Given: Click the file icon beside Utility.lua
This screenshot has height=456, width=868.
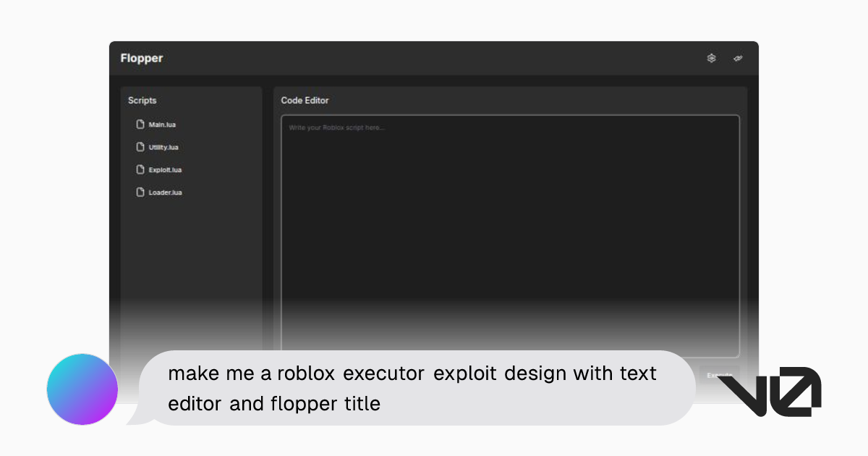Looking at the screenshot, I should point(140,147).
